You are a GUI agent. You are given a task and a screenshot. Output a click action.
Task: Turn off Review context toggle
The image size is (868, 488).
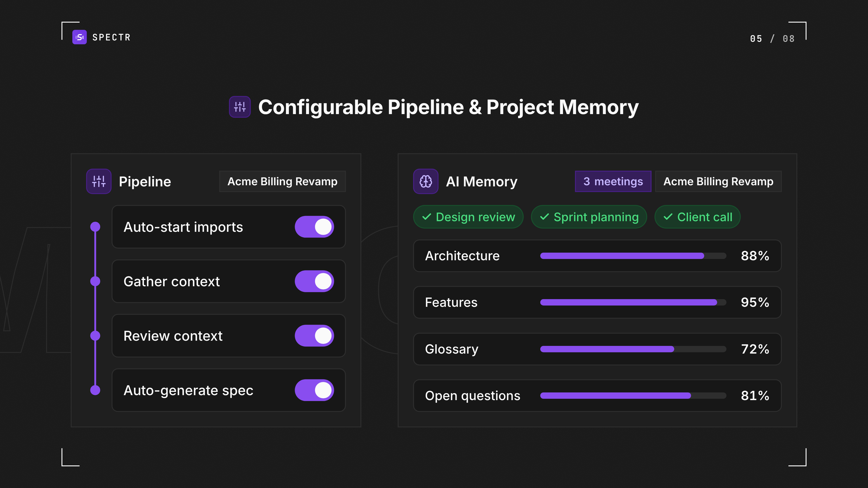(314, 336)
